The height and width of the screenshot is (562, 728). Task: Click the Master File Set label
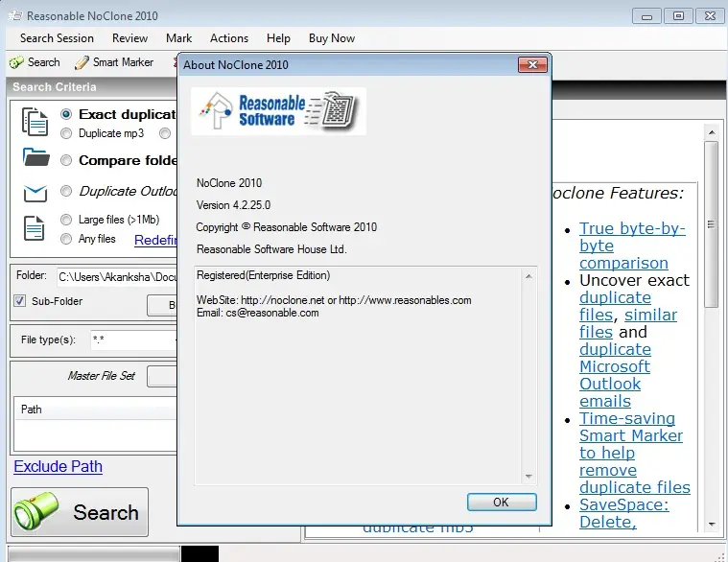click(x=102, y=376)
